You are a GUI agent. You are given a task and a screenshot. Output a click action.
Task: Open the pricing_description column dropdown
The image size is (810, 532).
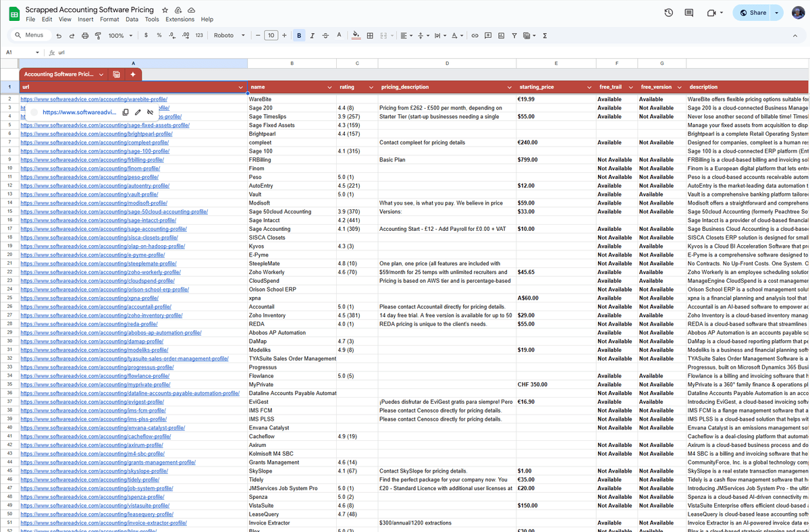[510, 87]
